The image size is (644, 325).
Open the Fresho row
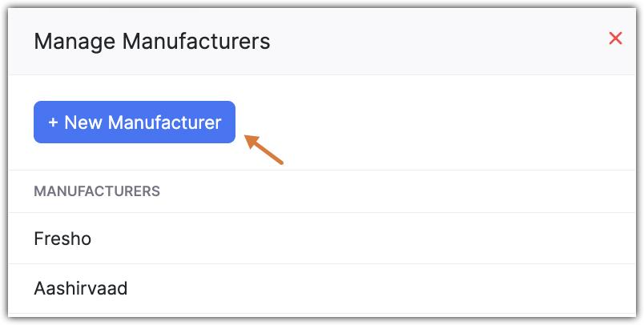tap(60, 239)
